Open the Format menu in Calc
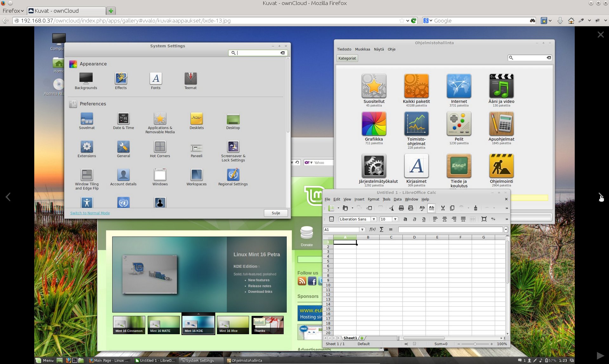Viewport: 609px width, 364px height. [373, 199]
